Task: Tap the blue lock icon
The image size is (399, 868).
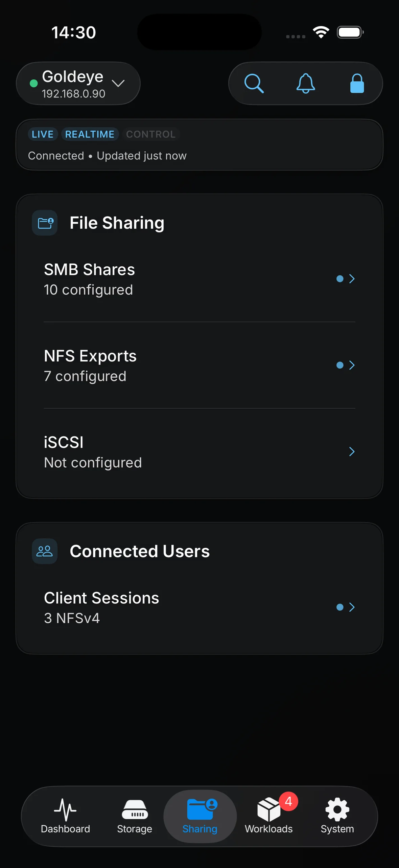Action: pyautogui.click(x=357, y=83)
